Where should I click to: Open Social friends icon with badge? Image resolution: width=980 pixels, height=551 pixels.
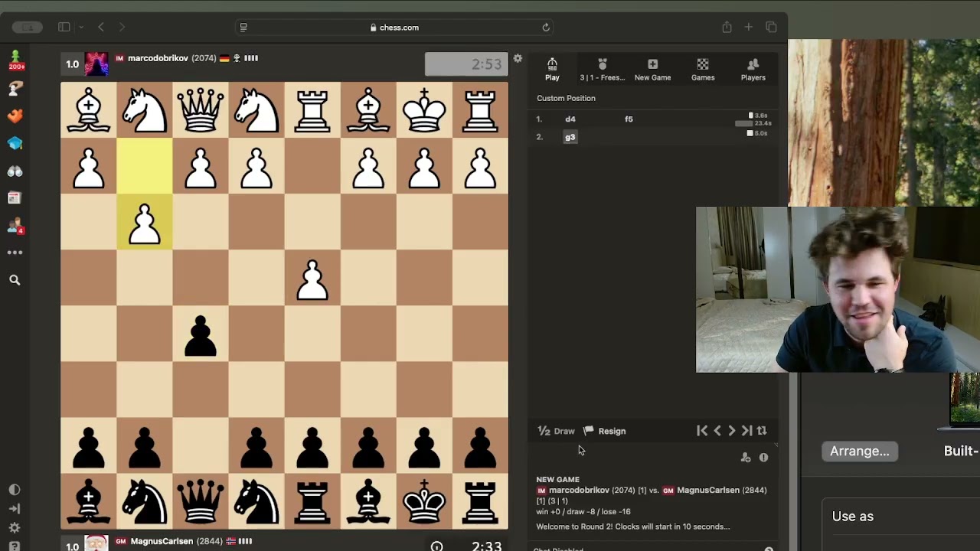point(15,227)
